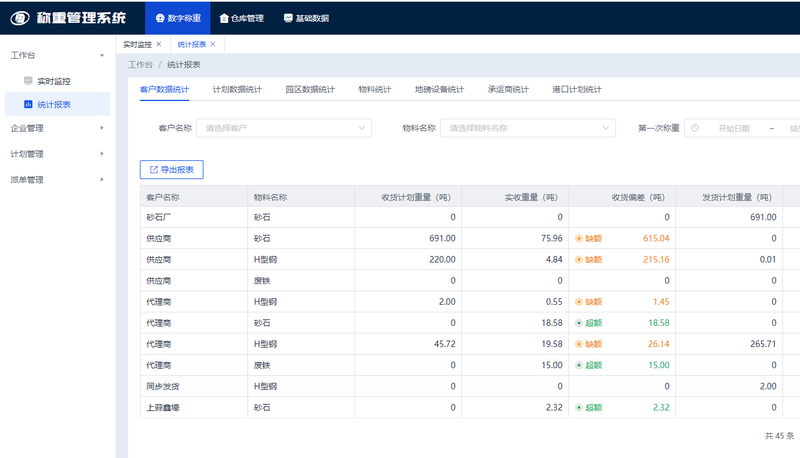The width and height of the screenshot is (800, 458).
Task: Click the 开始日期 date field
Action: [734, 129]
